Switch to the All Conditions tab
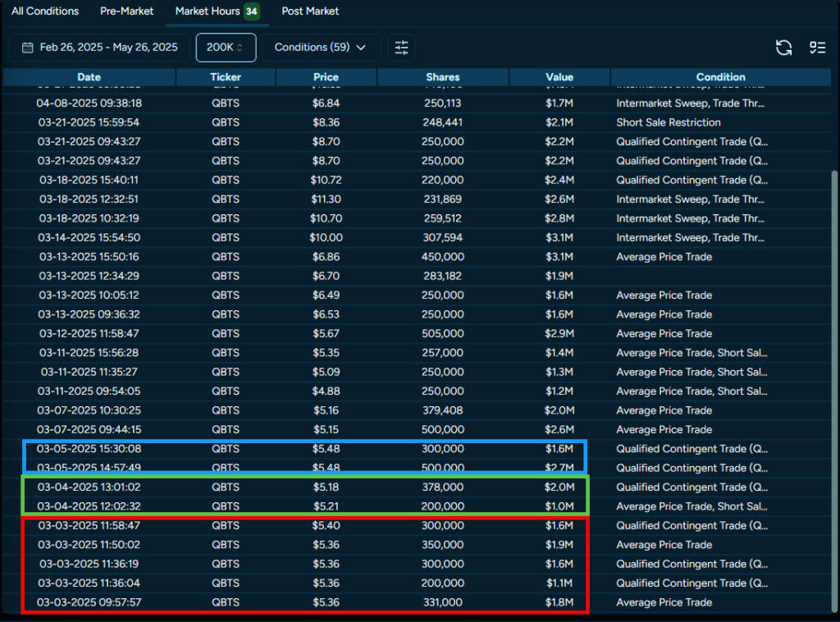This screenshot has width=840, height=622. click(45, 11)
